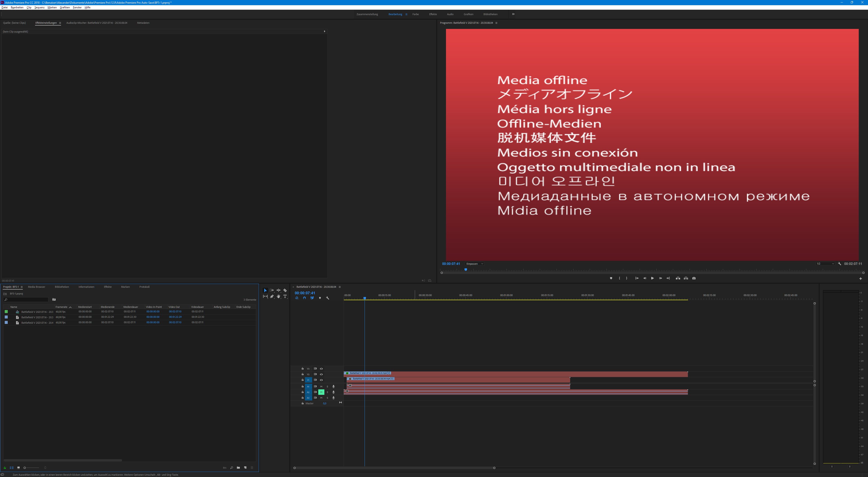
Task: Toggle Snap magnet in the timeline
Action: click(x=304, y=298)
